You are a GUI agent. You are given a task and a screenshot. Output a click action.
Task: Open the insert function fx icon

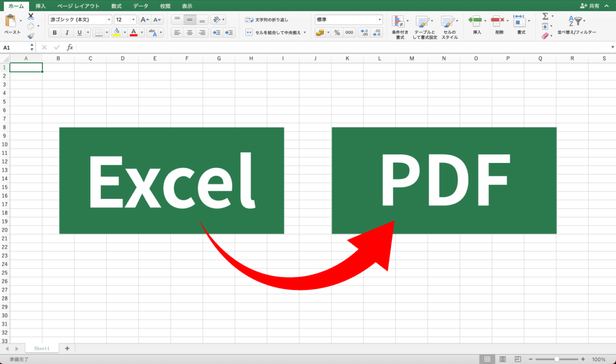(70, 47)
